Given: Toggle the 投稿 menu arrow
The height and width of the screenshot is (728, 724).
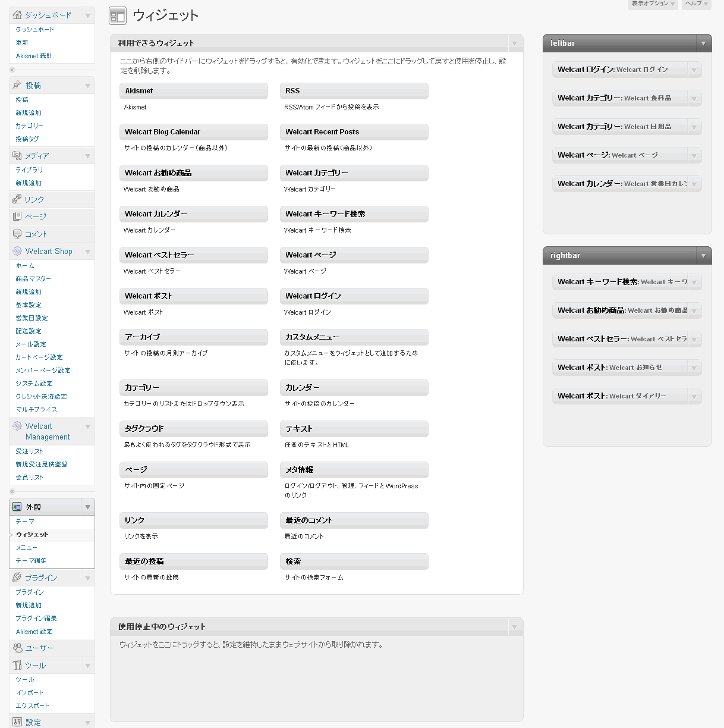Looking at the screenshot, I should [88, 86].
